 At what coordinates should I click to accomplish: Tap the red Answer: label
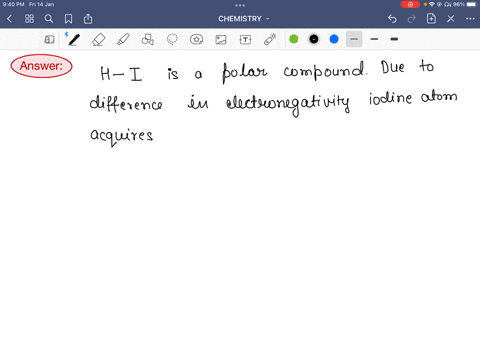[42, 66]
